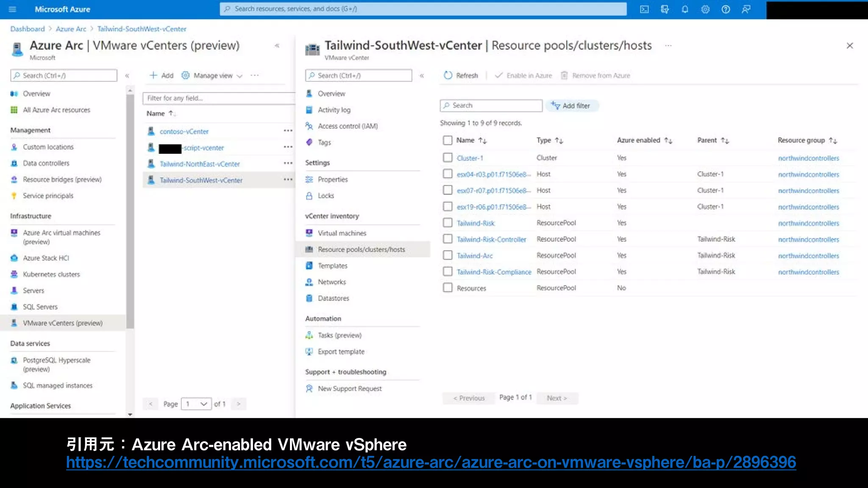
Task: Collapse the vCenter resource menu
Action: [422, 75]
